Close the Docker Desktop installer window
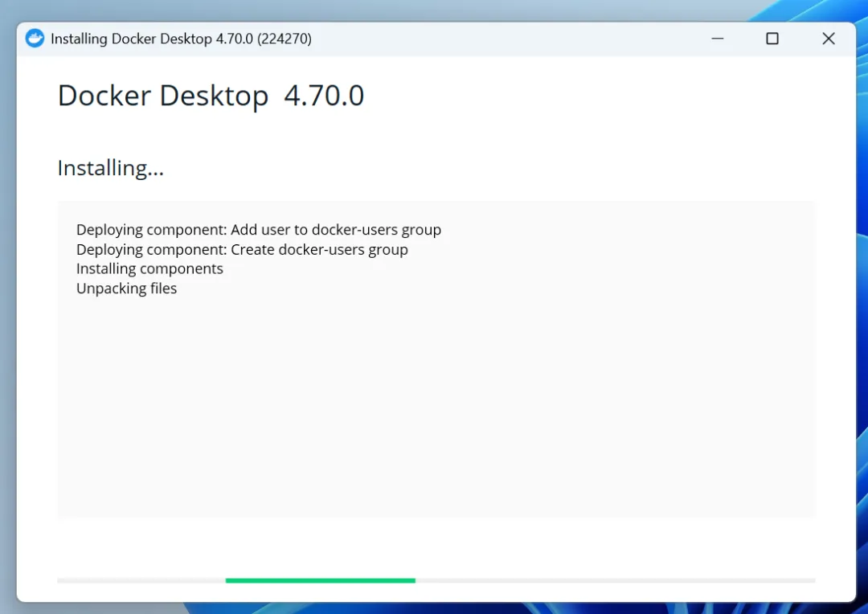The height and width of the screenshot is (614, 868). pyautogui.click(x=828, y=39)
